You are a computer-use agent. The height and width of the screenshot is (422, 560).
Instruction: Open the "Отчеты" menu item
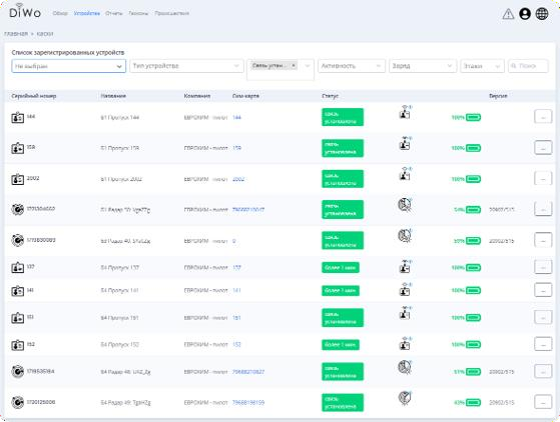(114, 13)
